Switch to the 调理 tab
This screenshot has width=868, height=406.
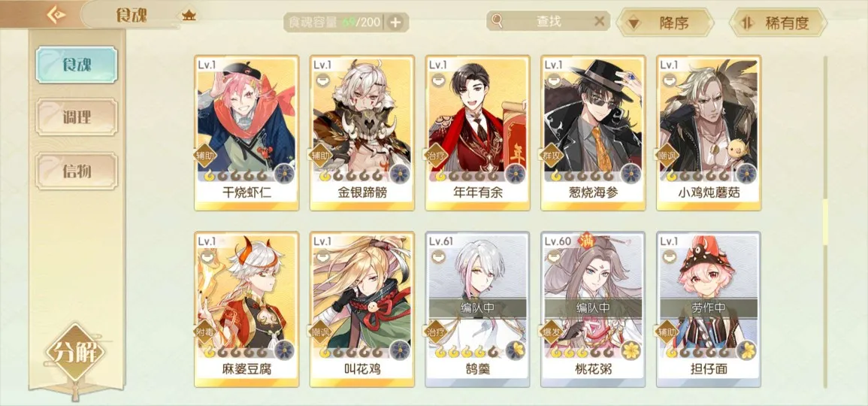coord(77,117)
